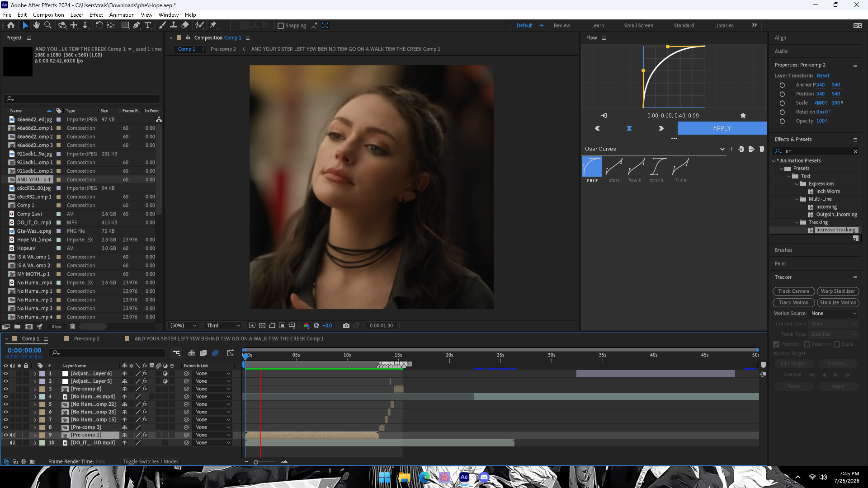The width and height of the screenshot is (868, 488).
Task: Enable Motion Blur for the timeline
Action: [215, 353]
